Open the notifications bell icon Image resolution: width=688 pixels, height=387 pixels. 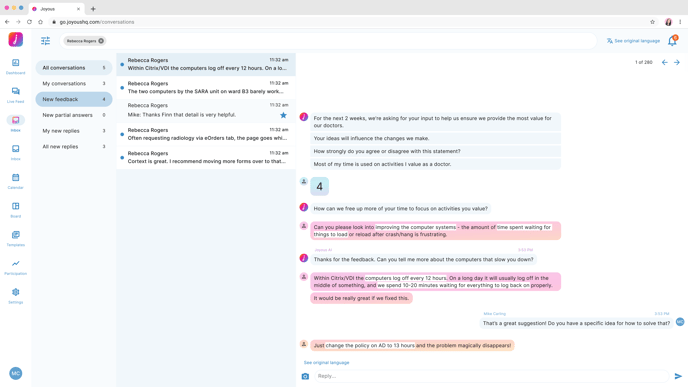click(x=672, y=41)
